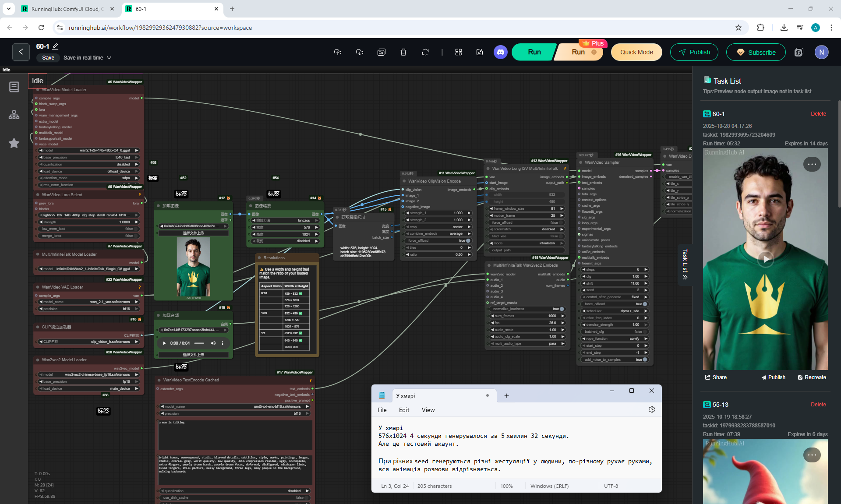Click the grid apps icon in toolbar
This screenshot has height=504, width=841.
click(x=458, y=52)
